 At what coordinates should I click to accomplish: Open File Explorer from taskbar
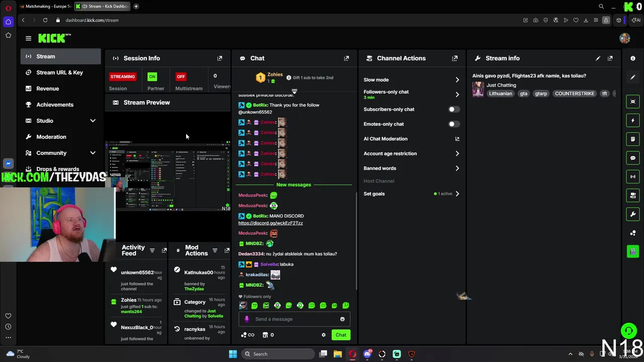click(338, 354)
